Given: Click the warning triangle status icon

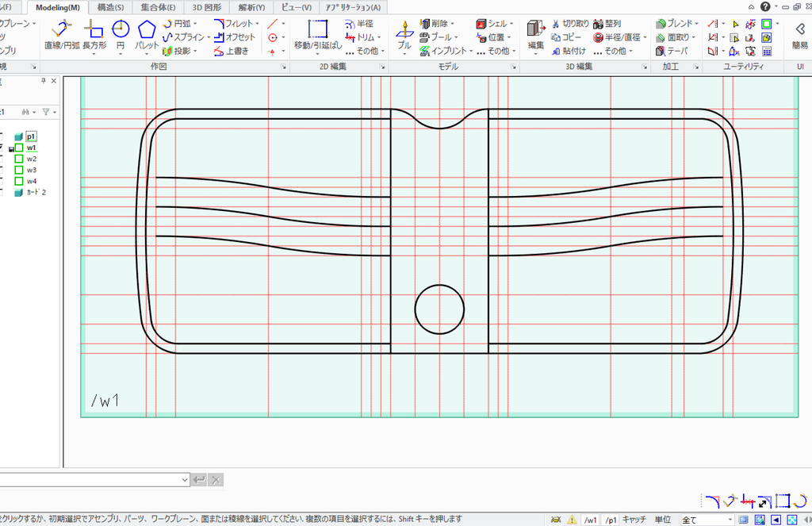Looking at the screenshot, I should 572,520.
